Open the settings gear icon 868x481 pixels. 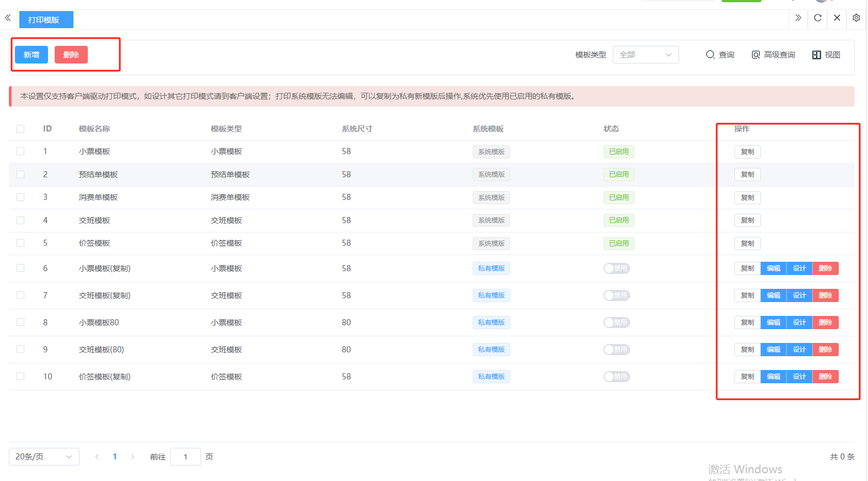856,18
